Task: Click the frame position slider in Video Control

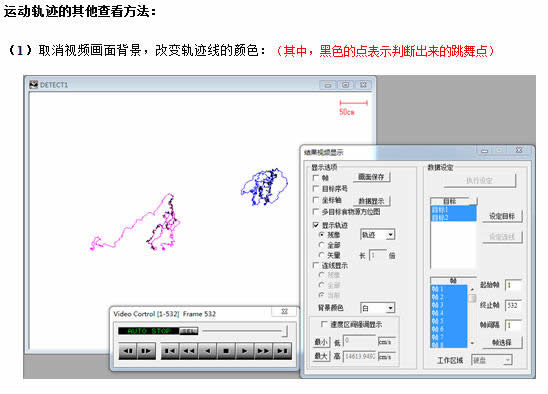Action: coord(245,331)
